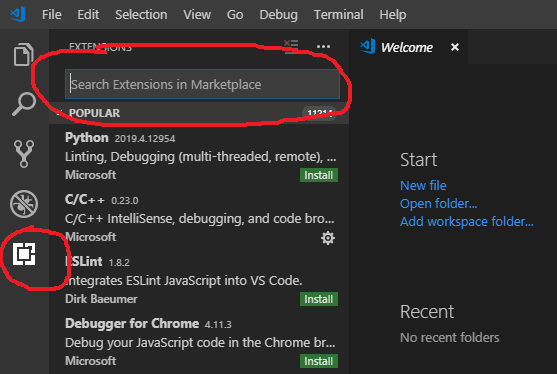
Task: Install the Python extension
Action: pyautogui.click(x=319, y=175)
